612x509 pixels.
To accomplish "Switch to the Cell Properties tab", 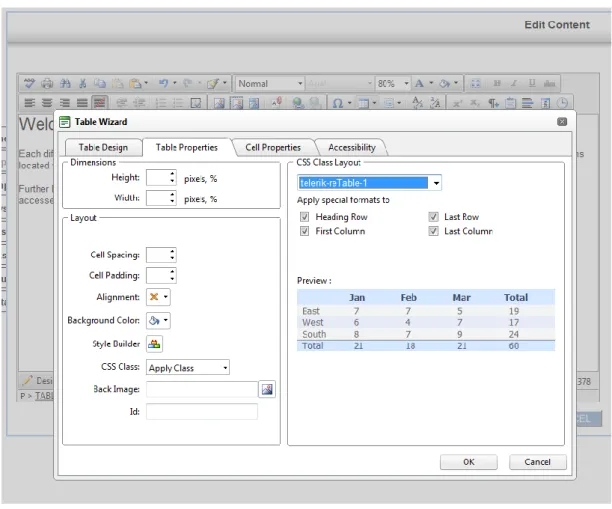I will (x=273, y=147).
